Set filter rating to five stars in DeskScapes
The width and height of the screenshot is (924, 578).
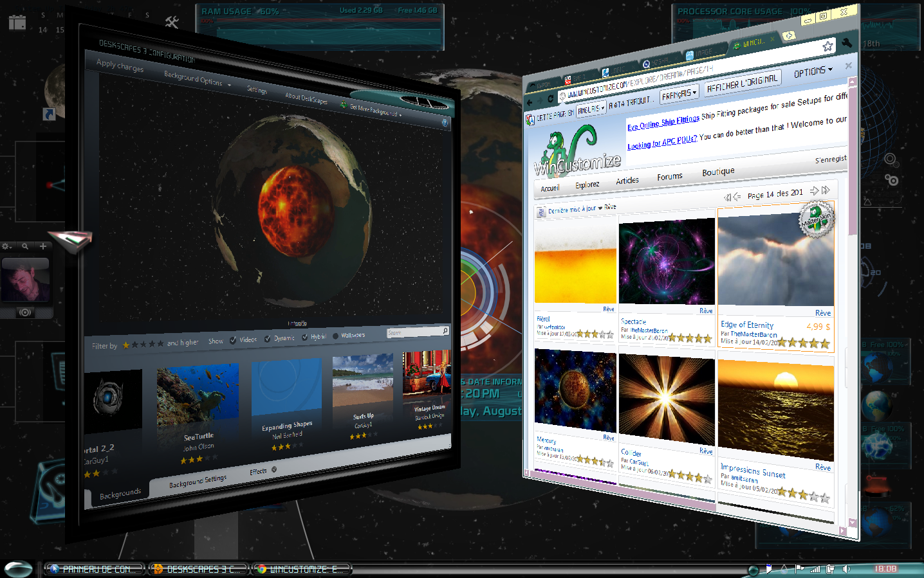click(160, 344)
